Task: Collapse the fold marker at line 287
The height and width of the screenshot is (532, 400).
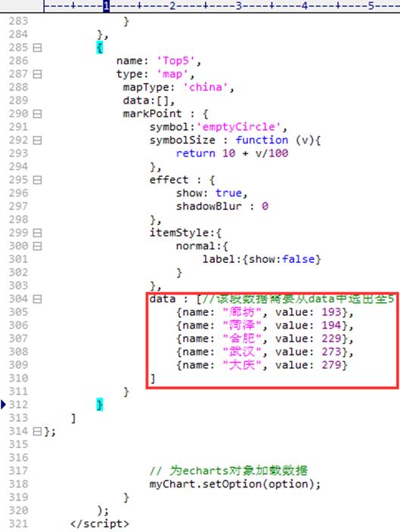Action: click(37, 74)
